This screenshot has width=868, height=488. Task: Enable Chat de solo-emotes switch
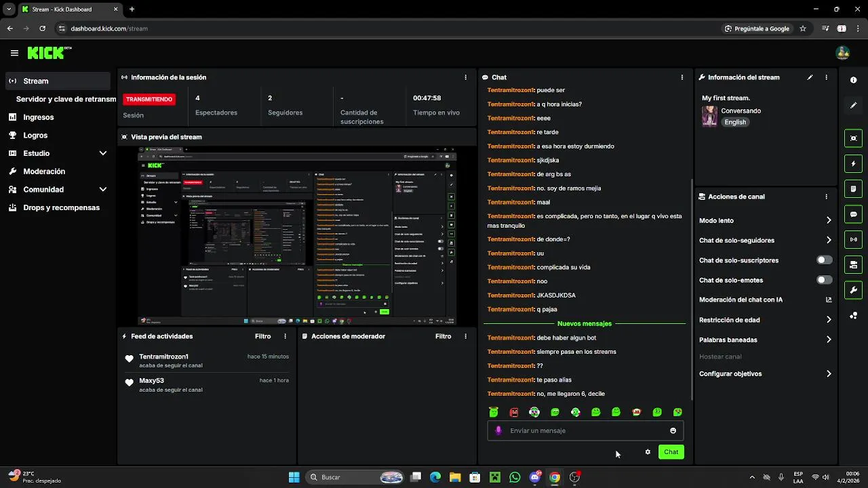(x=824, y=280)
